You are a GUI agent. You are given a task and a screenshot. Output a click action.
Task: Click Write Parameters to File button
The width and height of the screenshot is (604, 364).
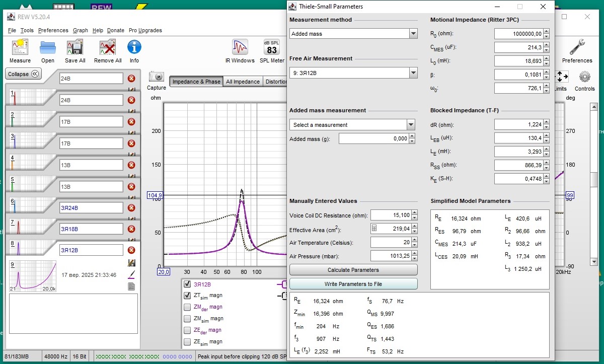point(353,284)
